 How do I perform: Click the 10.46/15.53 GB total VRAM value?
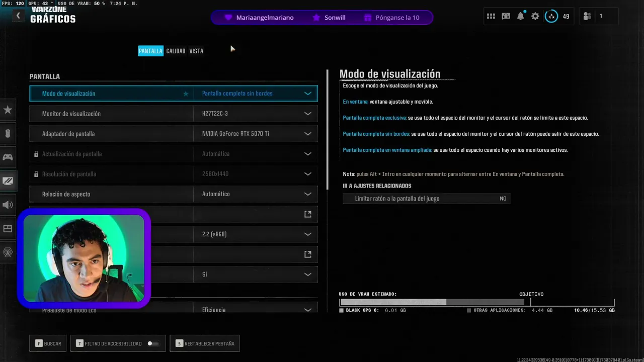coord(594,311)
